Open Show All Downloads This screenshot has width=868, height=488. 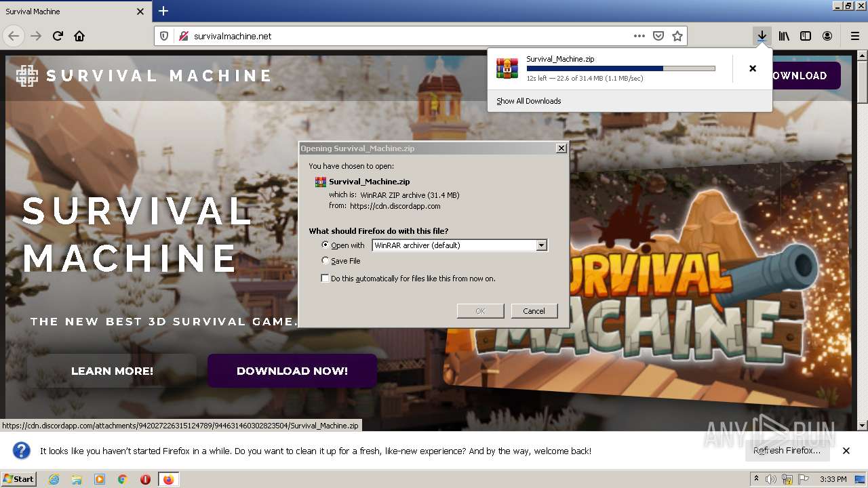pyautogui.click(x=529, y=101)
